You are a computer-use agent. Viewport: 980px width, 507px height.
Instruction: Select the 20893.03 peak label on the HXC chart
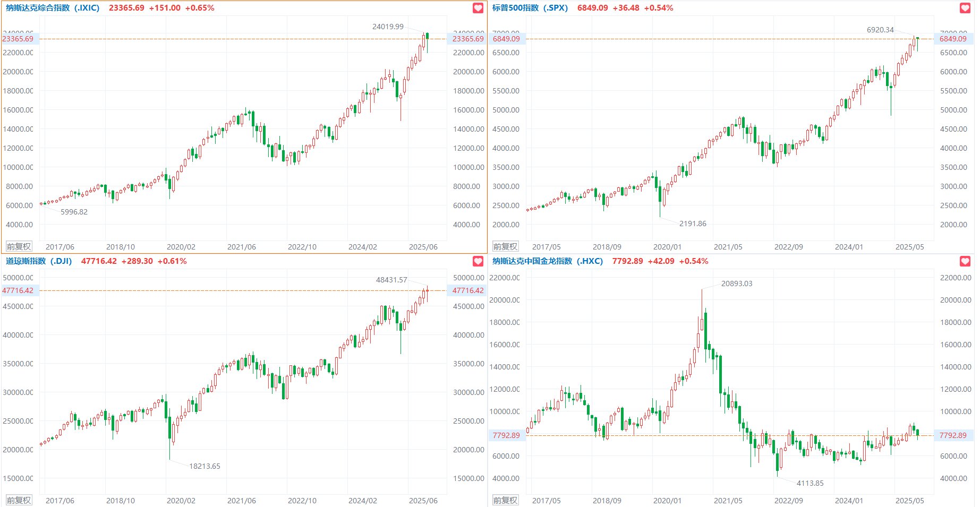736,283
